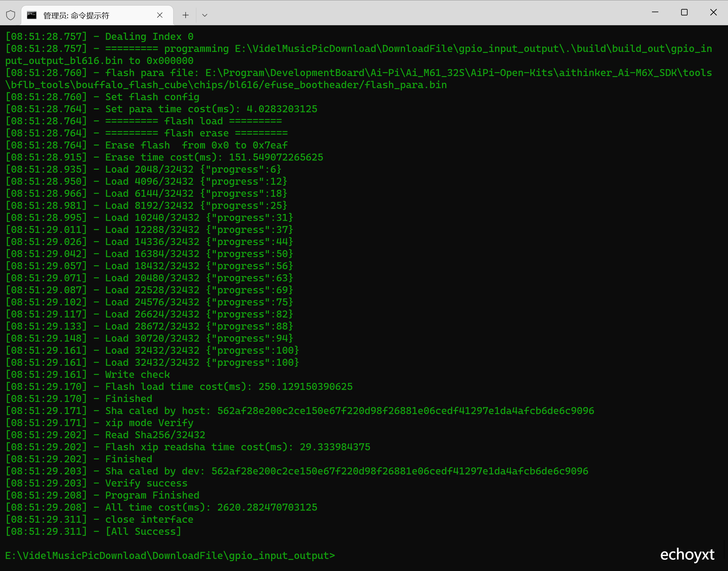
Task: Click the gpio_input_output> command prompt line
Action: [x=170, y=555]
